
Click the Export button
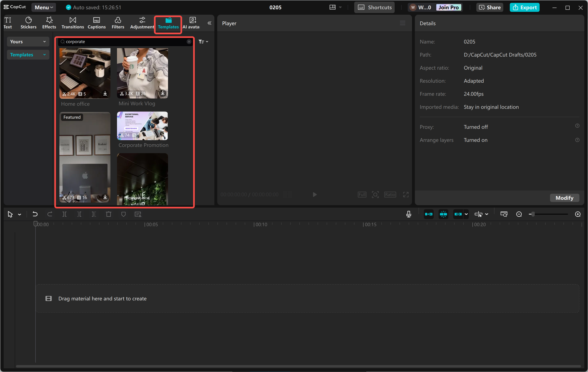tap(525, 7)
